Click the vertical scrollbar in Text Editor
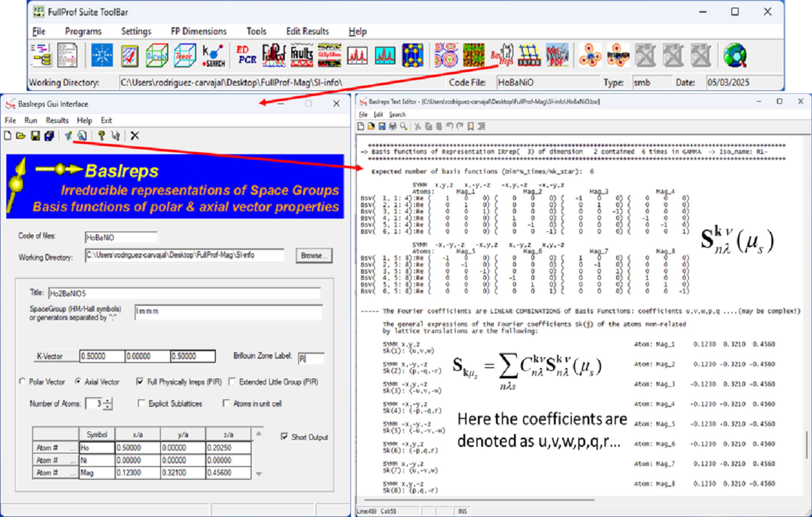This screenshot has width=812, height=517. click(x=806, y=444)
